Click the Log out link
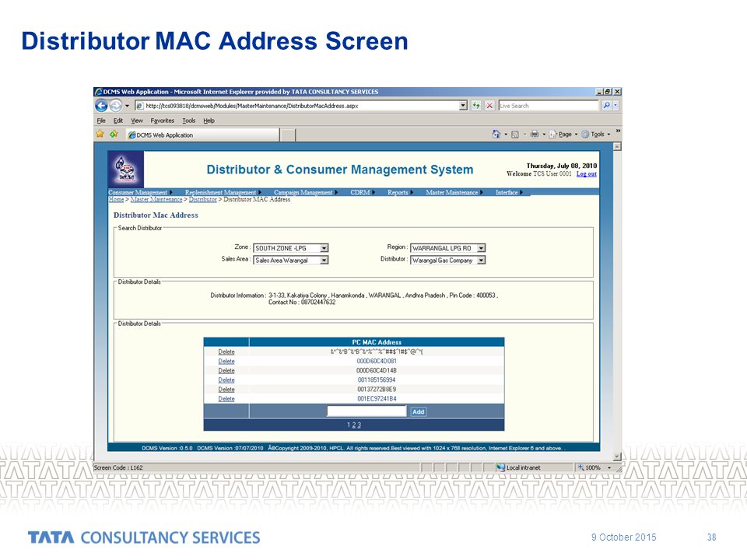Screen dimensions: 747x560 click(x=587, y=173)
